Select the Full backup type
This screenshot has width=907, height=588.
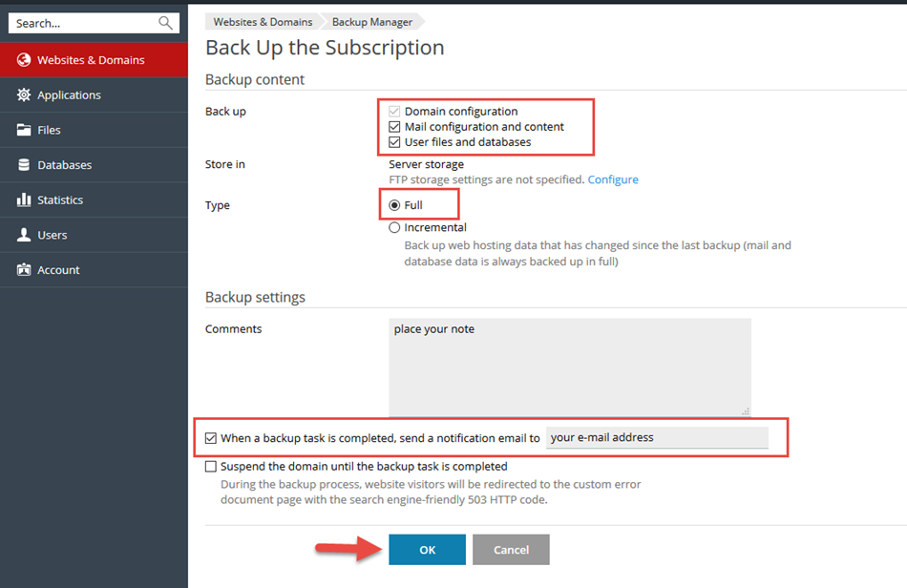395,205
